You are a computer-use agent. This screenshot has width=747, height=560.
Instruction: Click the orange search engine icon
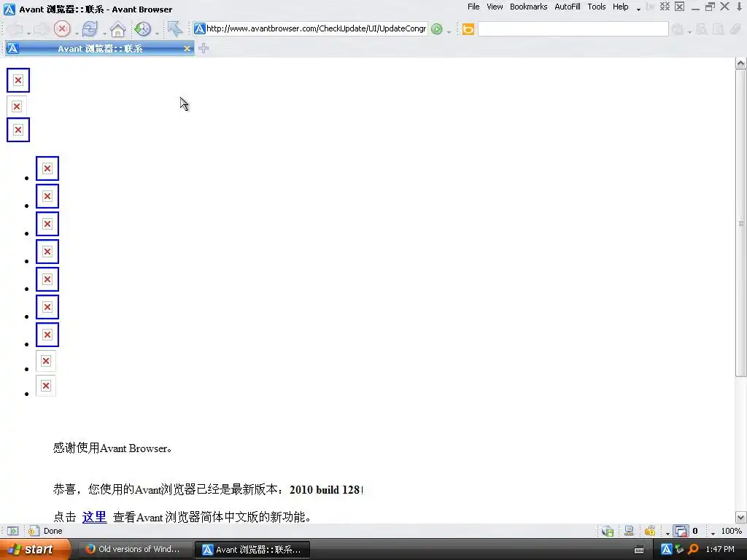(x=468, y=29)
